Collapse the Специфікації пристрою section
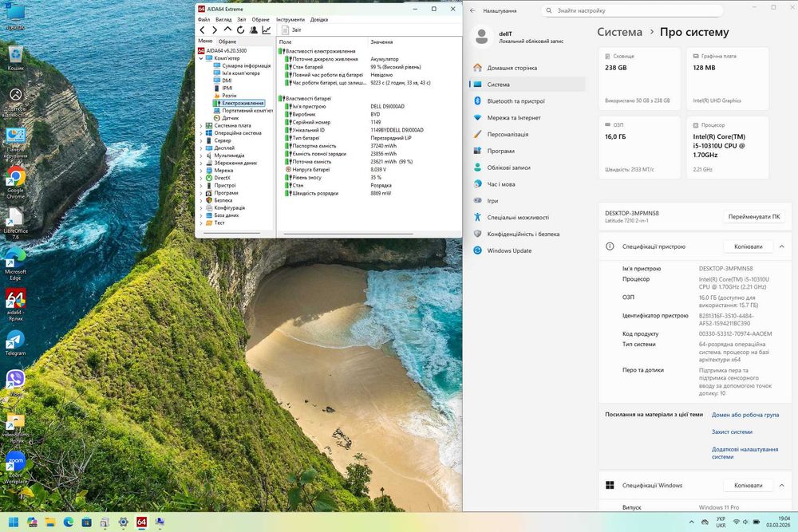The image size is (798, 532). [x=782, y=246]
